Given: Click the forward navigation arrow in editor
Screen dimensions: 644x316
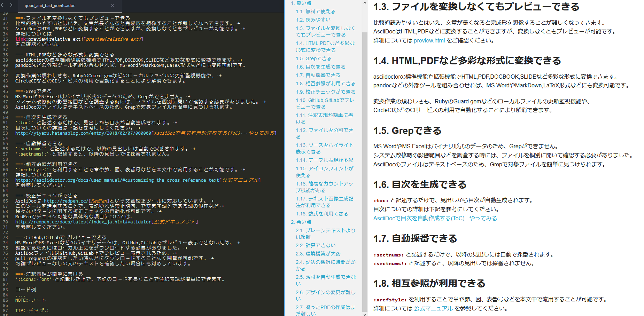Looking at the screenshot, I should pyautogui.click(x=11, y=5).
